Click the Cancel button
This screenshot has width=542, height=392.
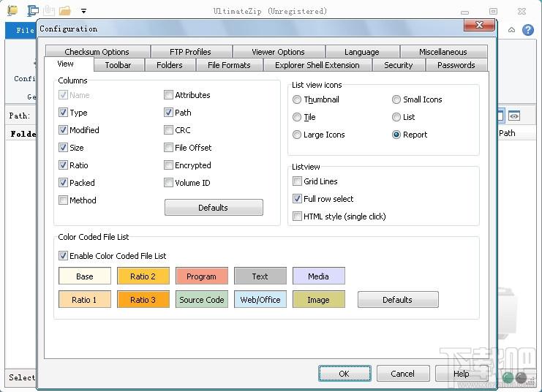coord(403,374)
